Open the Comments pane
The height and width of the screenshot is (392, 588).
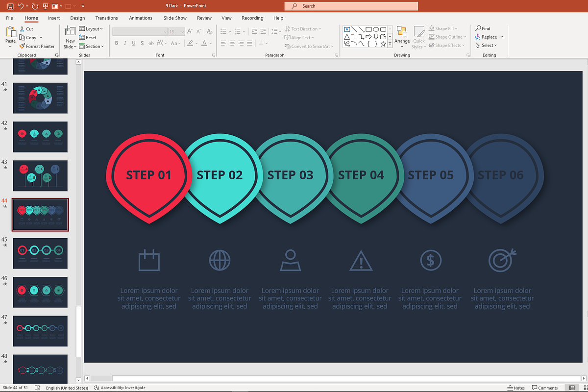(x=545, y=388)
